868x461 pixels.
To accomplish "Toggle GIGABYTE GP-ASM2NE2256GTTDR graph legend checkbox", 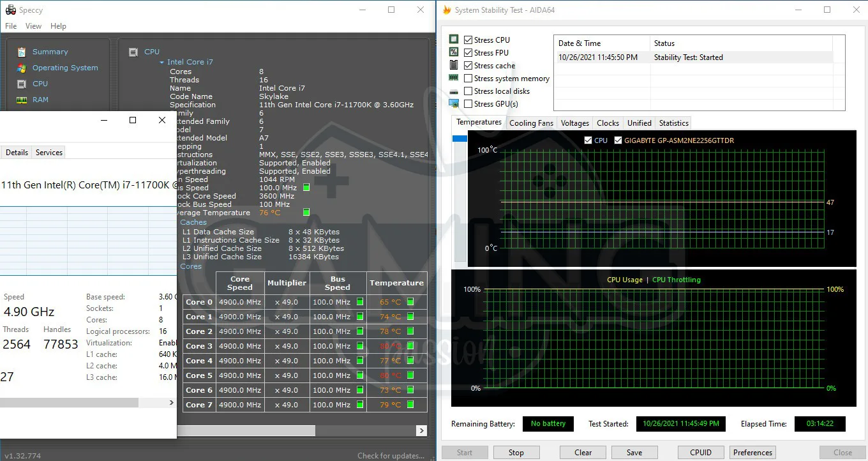I will pyautogui.click(x=618, y=140).
